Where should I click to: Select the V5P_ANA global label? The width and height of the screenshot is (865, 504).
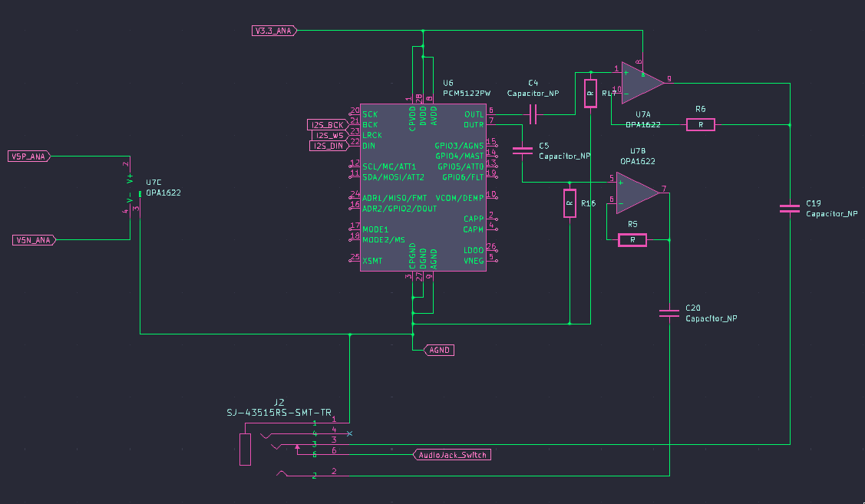[29, 156]
